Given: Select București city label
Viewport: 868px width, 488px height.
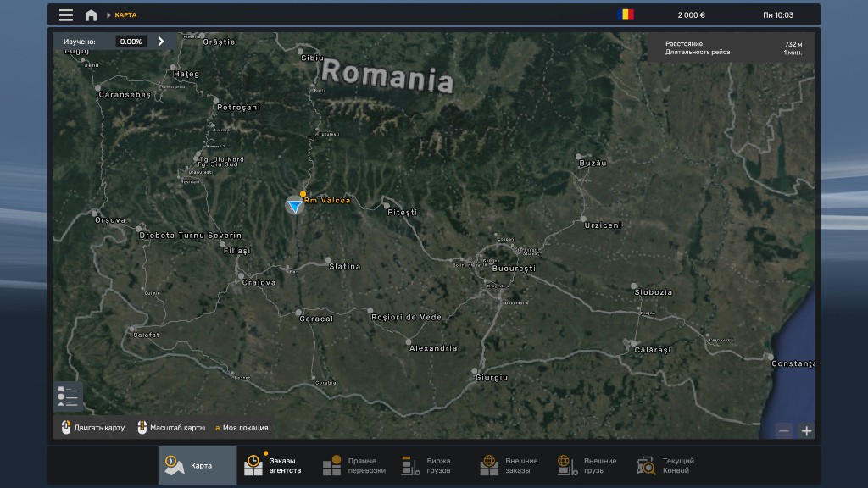Looking at the screenshot, I should [514, 269].
